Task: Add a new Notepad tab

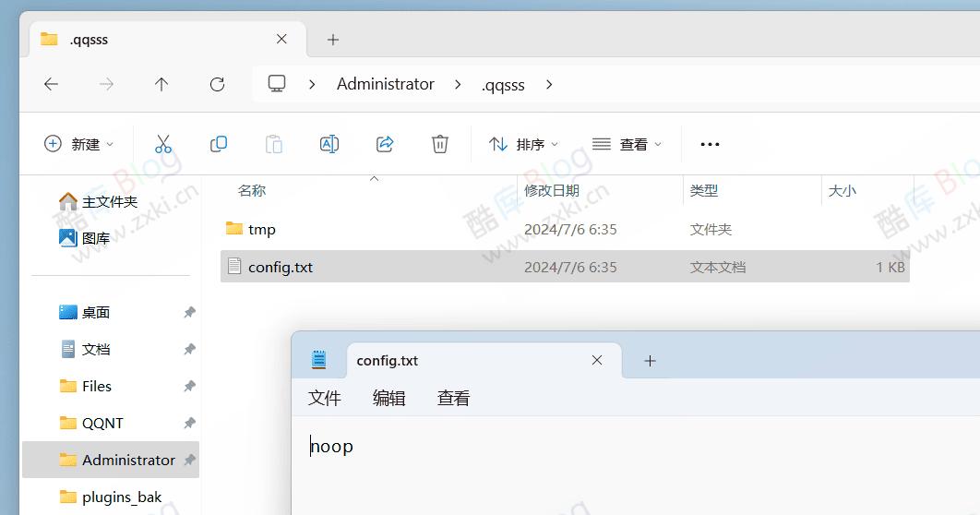Action: (x=650, y=361)
